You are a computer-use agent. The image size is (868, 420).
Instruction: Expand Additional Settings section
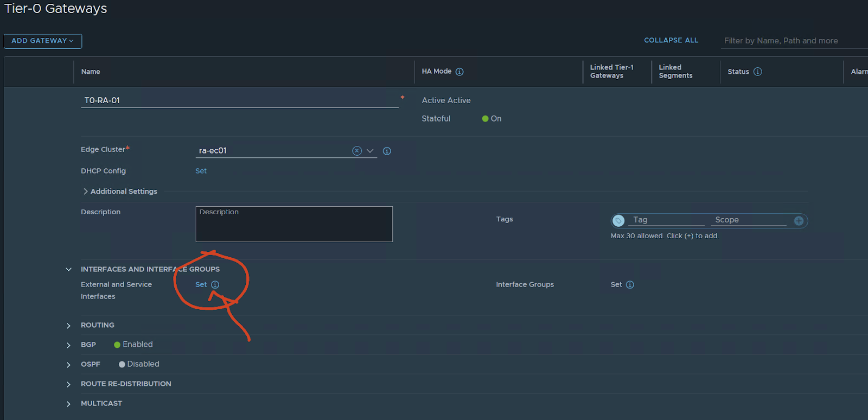click(x=86, y=192)
